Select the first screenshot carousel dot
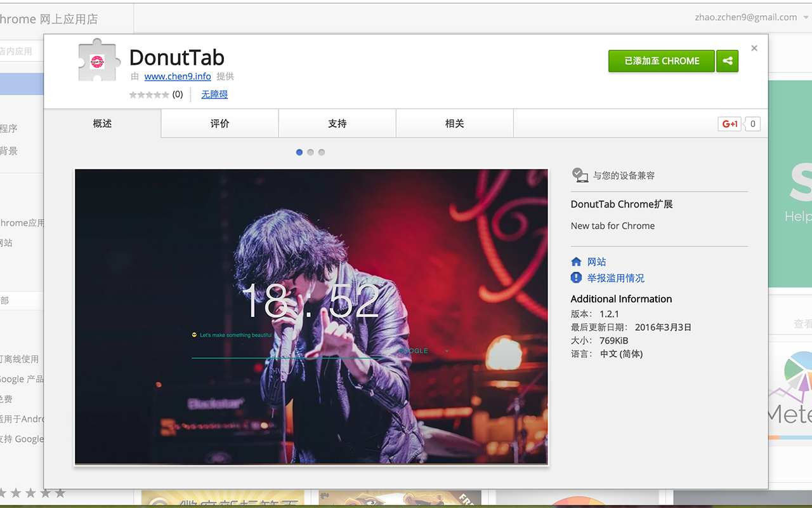The width and height of the screenshot is (812, 508). pyautogui.click(x=299, y=152)
